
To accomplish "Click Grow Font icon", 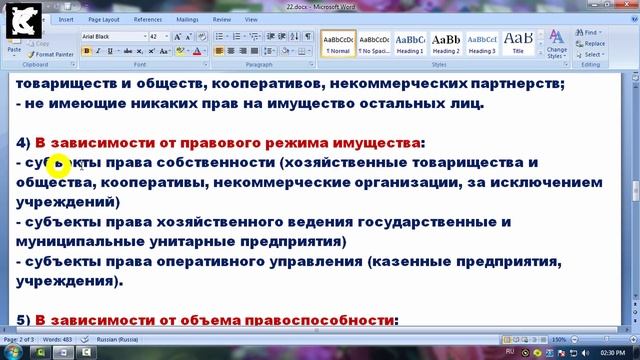I will pos(178,37).
